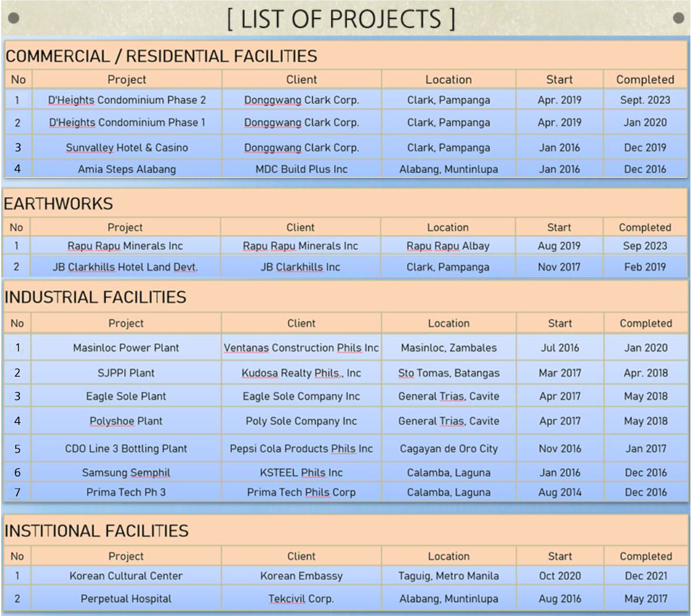Click the LIST OF PROJECTS title

pyautogui.click(x=341, y=19)
